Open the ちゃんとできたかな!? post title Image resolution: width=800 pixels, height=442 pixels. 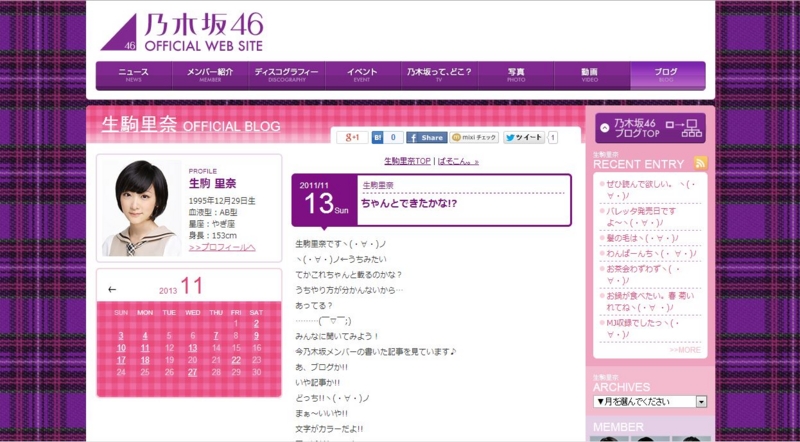[409, 203]
